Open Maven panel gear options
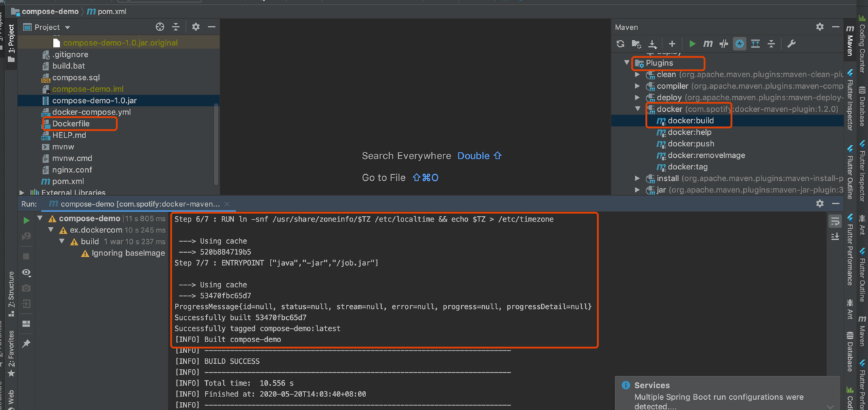Screen dimensions: 868x410 (820, 27)
